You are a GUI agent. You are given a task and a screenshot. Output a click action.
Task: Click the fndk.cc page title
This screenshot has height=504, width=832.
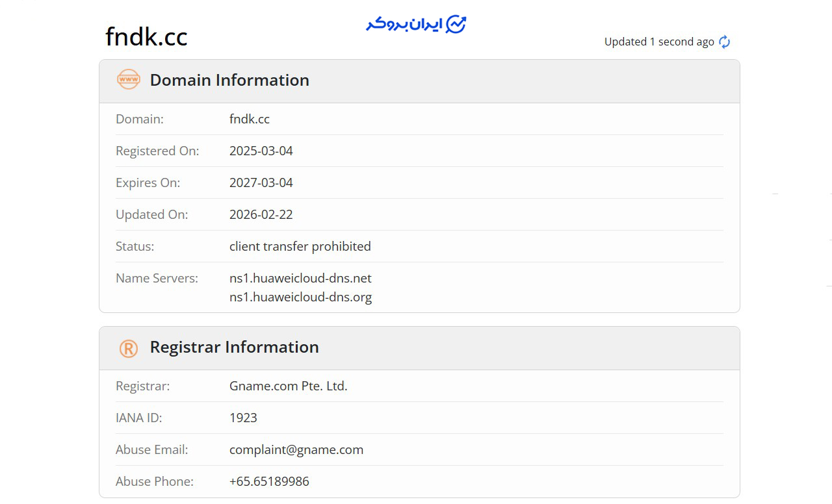coord(146,36)
